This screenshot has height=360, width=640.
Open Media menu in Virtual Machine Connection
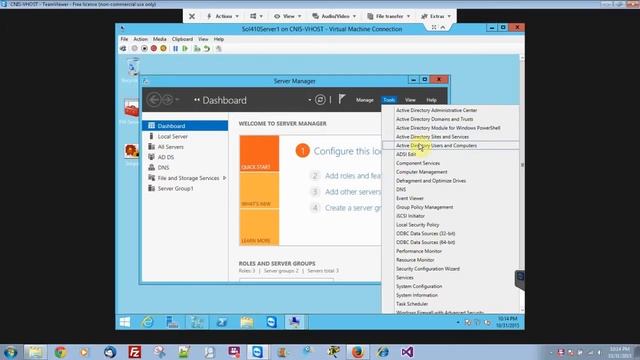[160, 39]
